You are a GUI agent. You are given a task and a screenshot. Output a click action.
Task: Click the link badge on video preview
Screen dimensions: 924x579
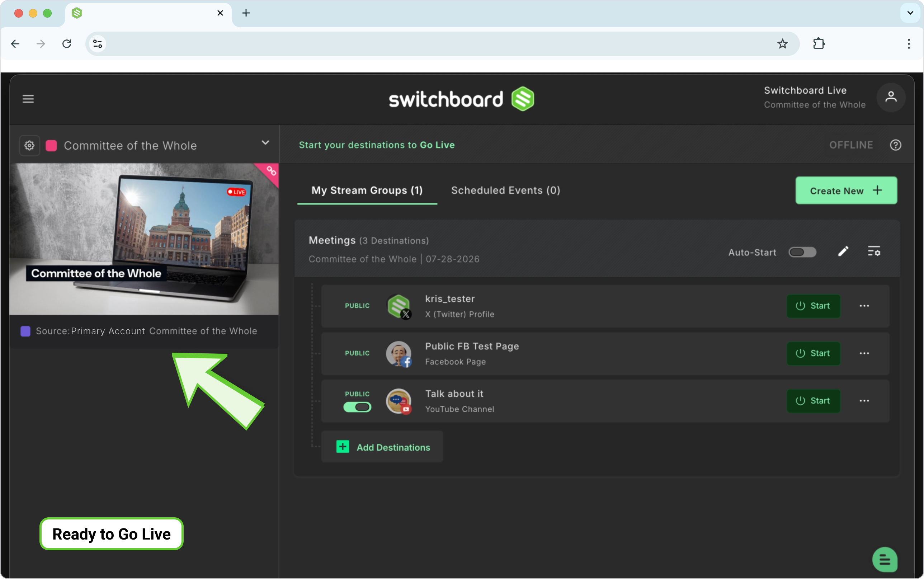(x=271, y=171)
